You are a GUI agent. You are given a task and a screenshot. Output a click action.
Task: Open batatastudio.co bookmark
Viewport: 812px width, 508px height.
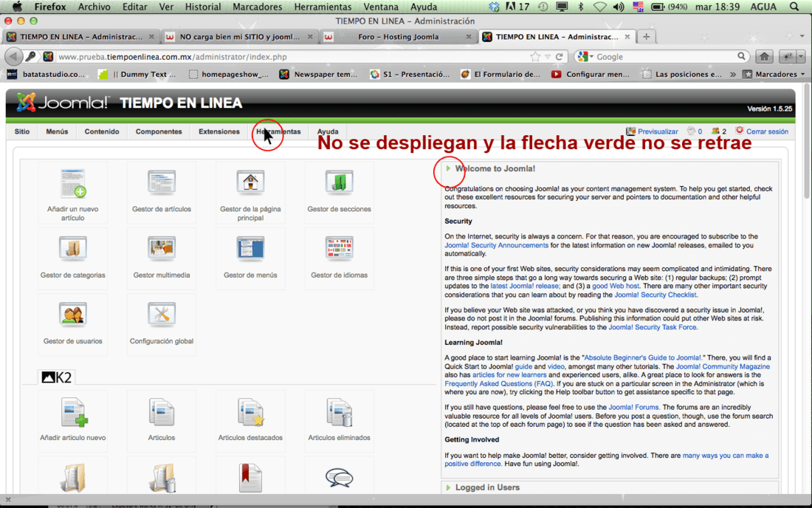pyautogui.click(x=47, y=74)
